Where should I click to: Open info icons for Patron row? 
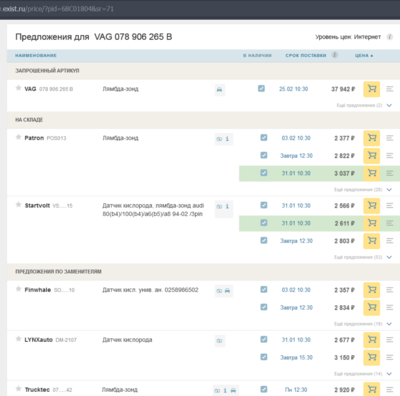tap(224, 139)
